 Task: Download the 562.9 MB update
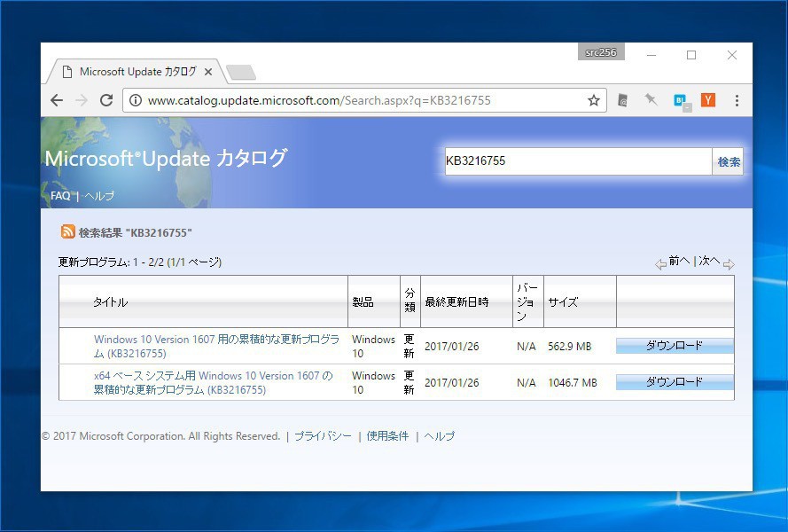[675, 346]
